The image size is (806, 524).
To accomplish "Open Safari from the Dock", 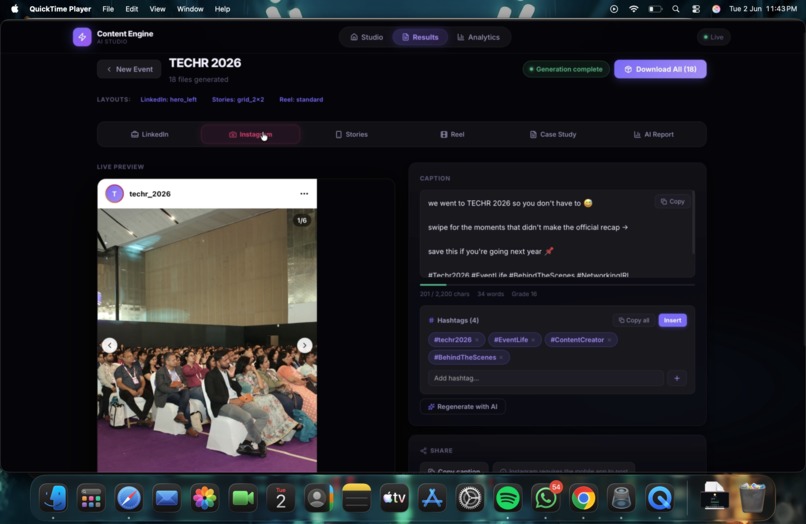I will 129,498.
